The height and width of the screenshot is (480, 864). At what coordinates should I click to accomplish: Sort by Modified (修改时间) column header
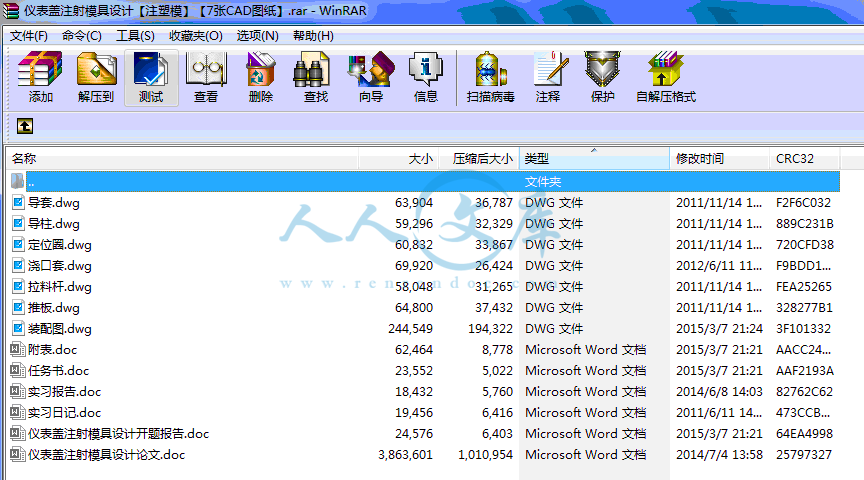(720, 159)
